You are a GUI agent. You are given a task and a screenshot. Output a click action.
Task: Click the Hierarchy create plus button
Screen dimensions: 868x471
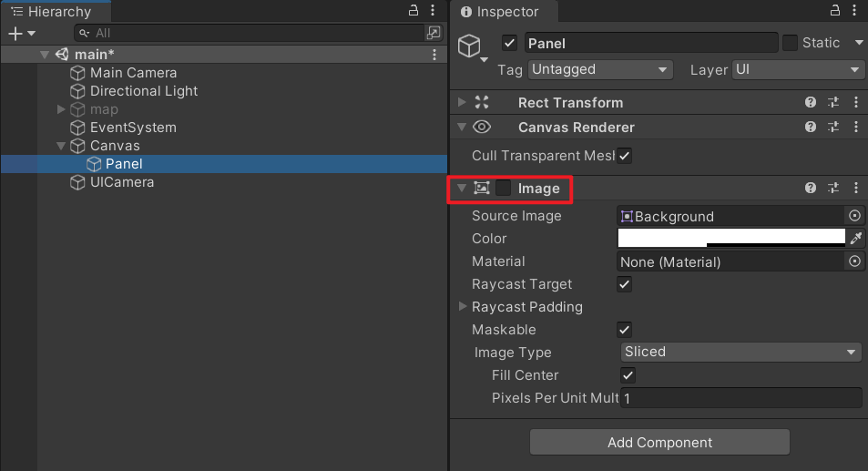[x=15, y=34]
